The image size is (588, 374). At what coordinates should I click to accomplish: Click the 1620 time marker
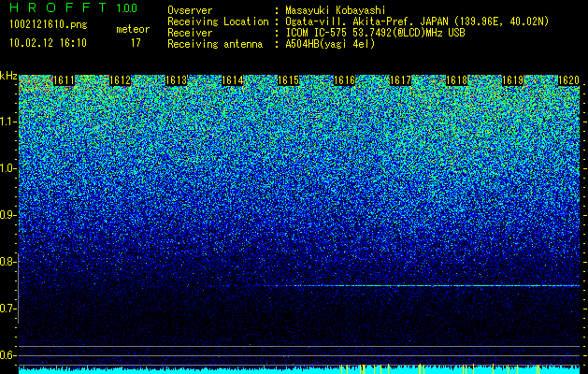point(569,80)
